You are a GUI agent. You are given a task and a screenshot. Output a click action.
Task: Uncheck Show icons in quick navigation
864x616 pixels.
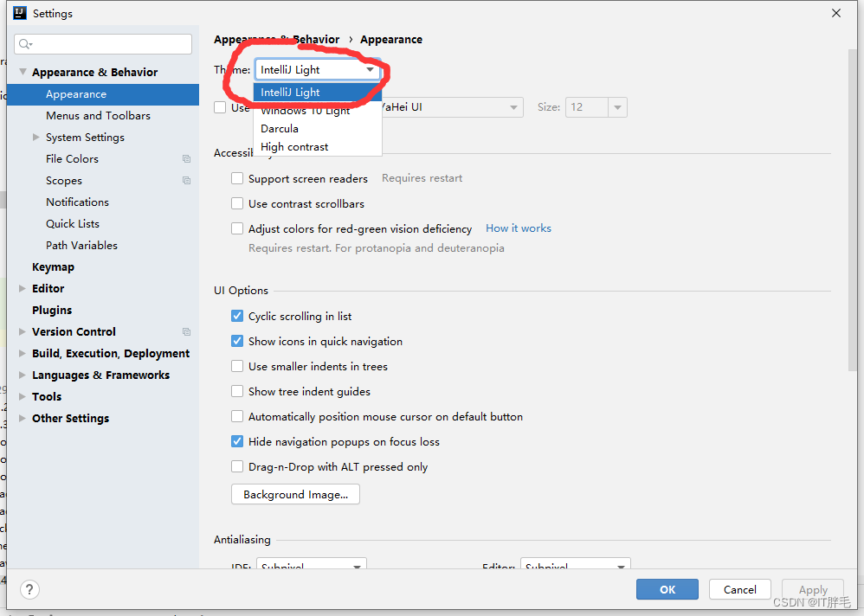click(x=237, y=341)
